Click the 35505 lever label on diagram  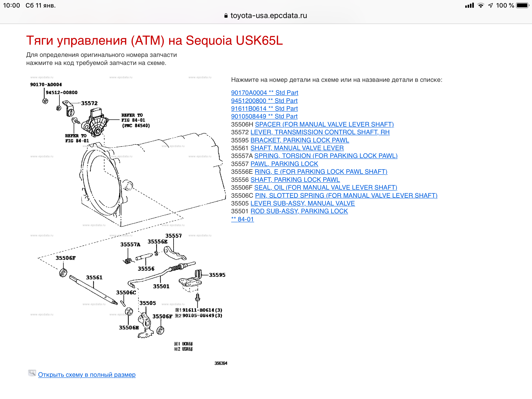(148, 303)
